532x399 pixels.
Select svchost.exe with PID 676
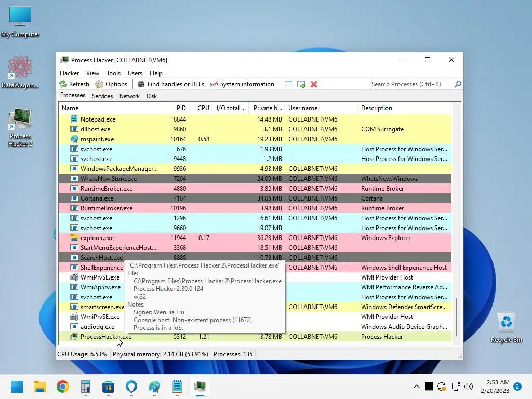point(255,149)
